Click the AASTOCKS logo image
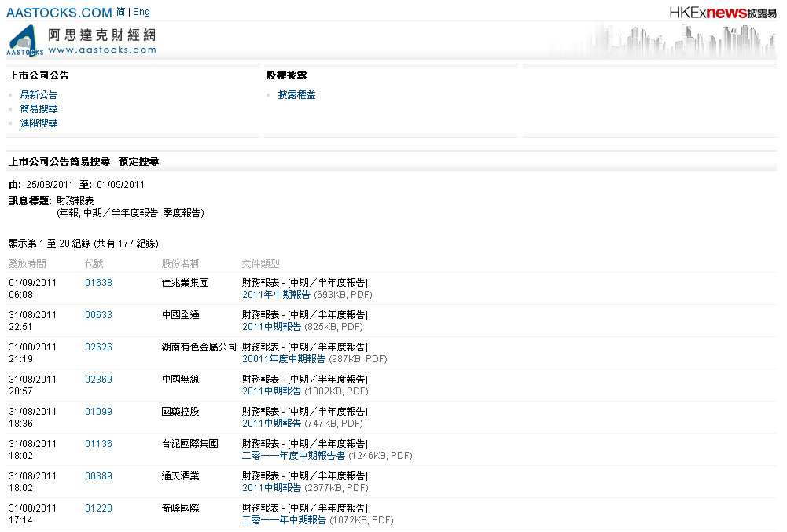The width and height of the screenshot is (787, 532). 81,41
